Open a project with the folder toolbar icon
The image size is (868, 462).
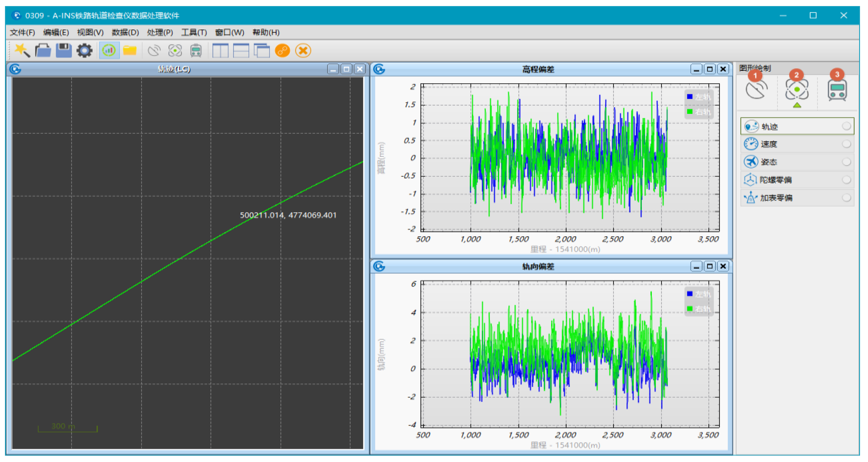tap(43, 50)
